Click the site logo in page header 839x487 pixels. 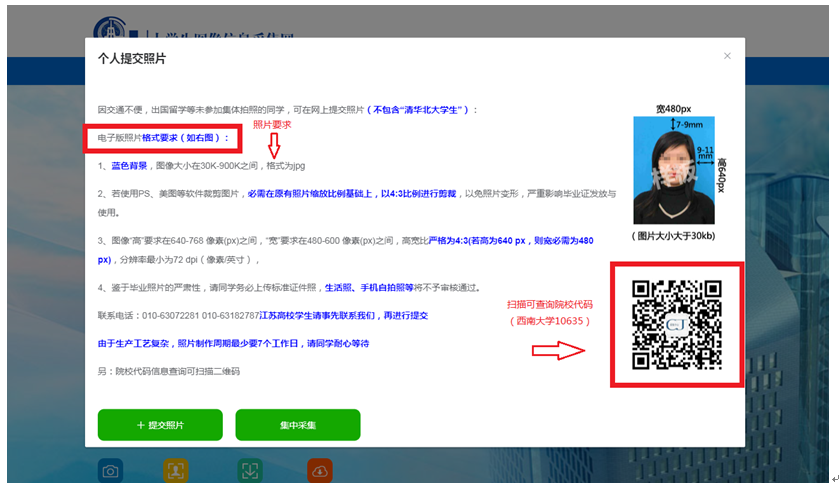tap(110, 28)
